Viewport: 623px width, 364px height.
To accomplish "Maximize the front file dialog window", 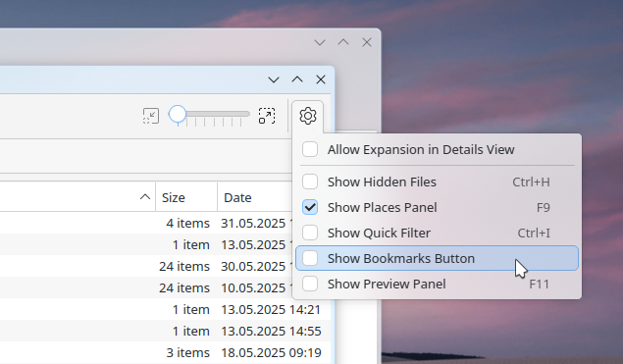I will [297, 79].
